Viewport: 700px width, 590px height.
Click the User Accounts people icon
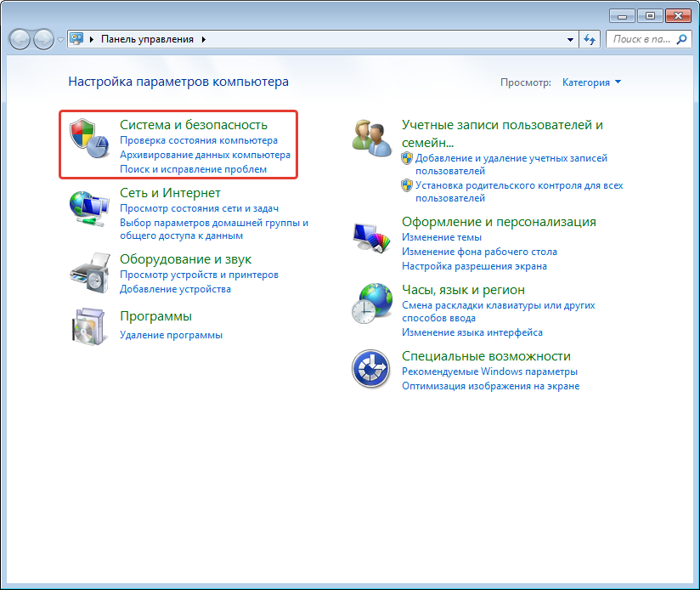[x=371, y=138]
